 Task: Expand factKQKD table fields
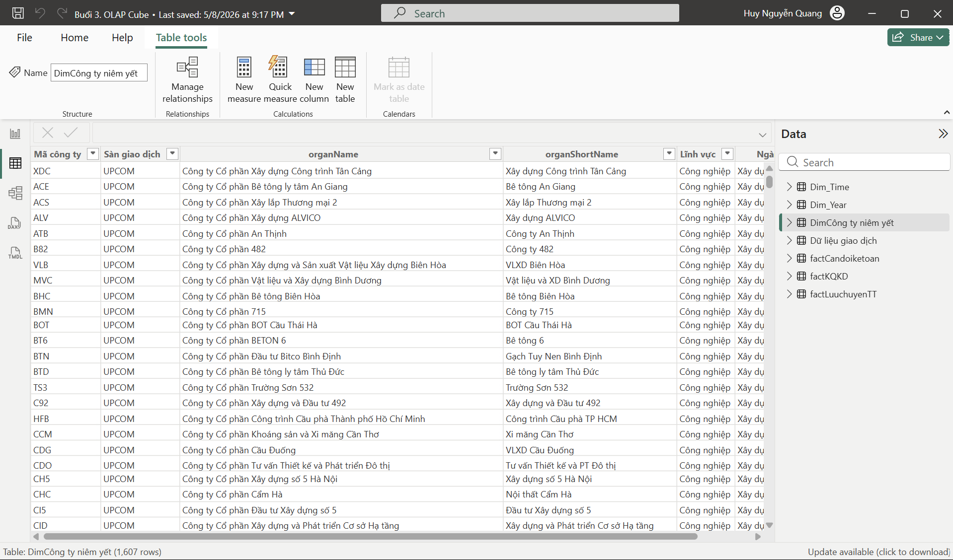[789, 276]
